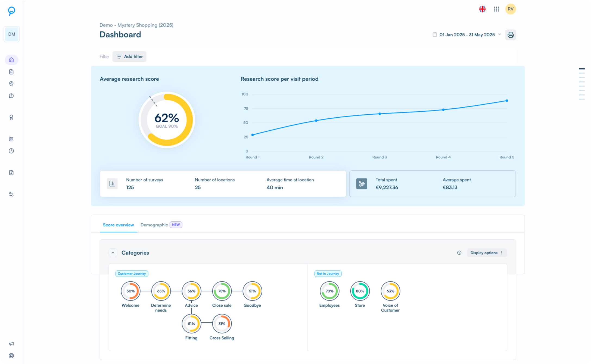This screenshot has width=591, height=364.
Task: Click the Not in Journey tag
Action: [x=328, y=274]
